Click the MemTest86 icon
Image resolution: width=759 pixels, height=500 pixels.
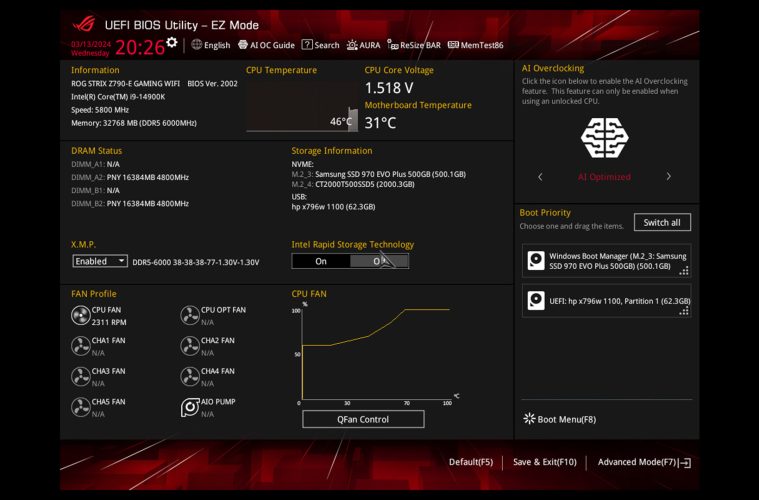[x=453, y=45]
